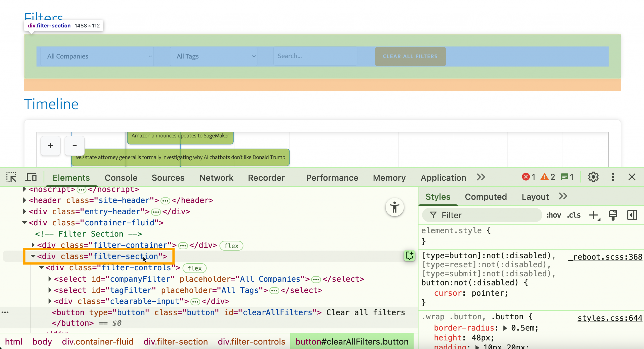The height and width of the screenshot is (349, 644).
Task: Toggle the device toolbar icon
Action: pyautogui.click(x=31, y=177)
